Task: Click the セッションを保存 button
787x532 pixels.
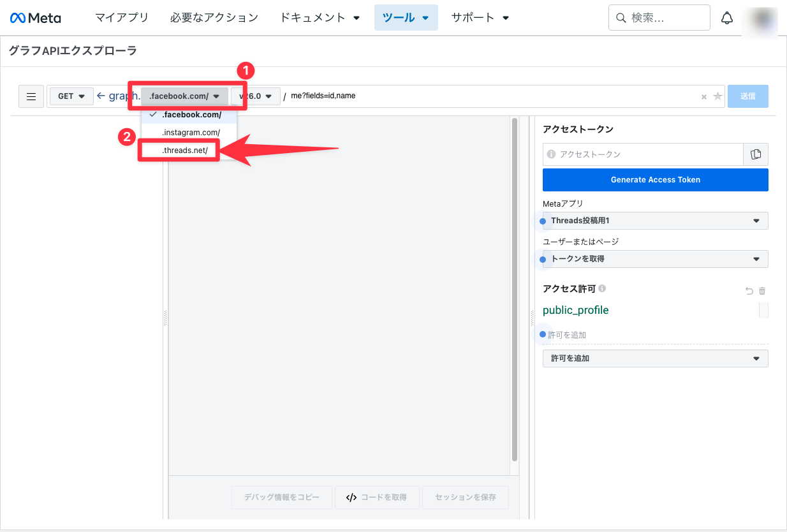Action: coord(466,498)
